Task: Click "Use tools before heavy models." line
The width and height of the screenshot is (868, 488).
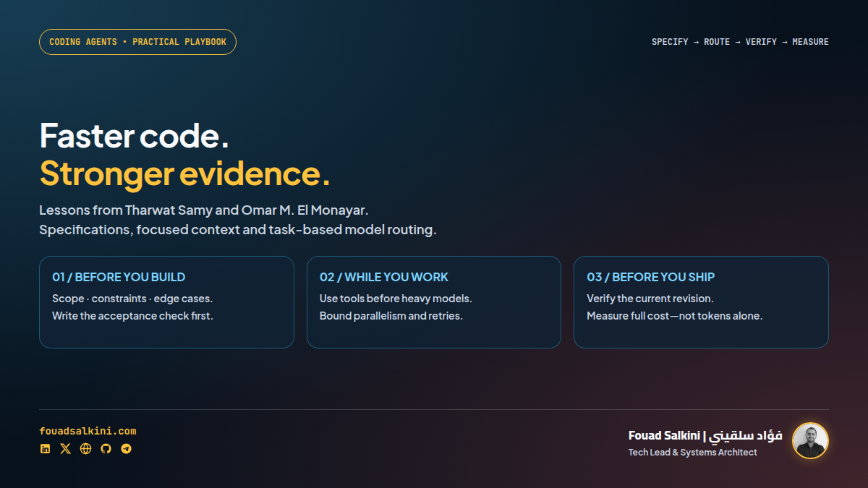Action: pos(396,299)
